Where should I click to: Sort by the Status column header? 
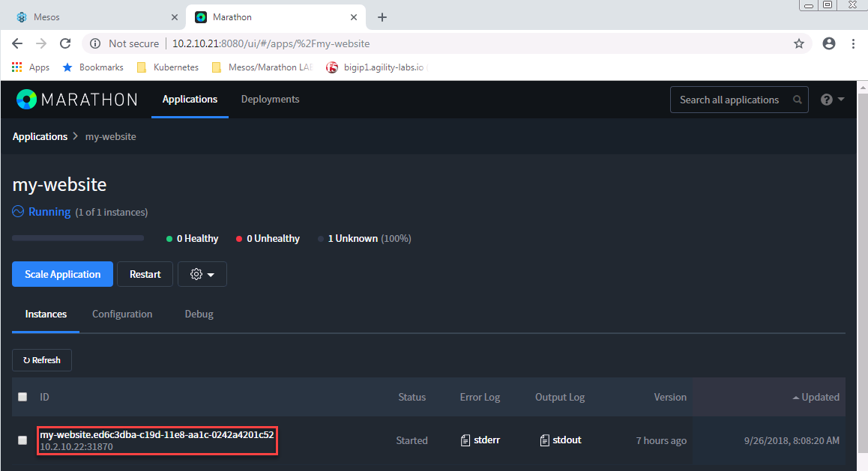412,397
